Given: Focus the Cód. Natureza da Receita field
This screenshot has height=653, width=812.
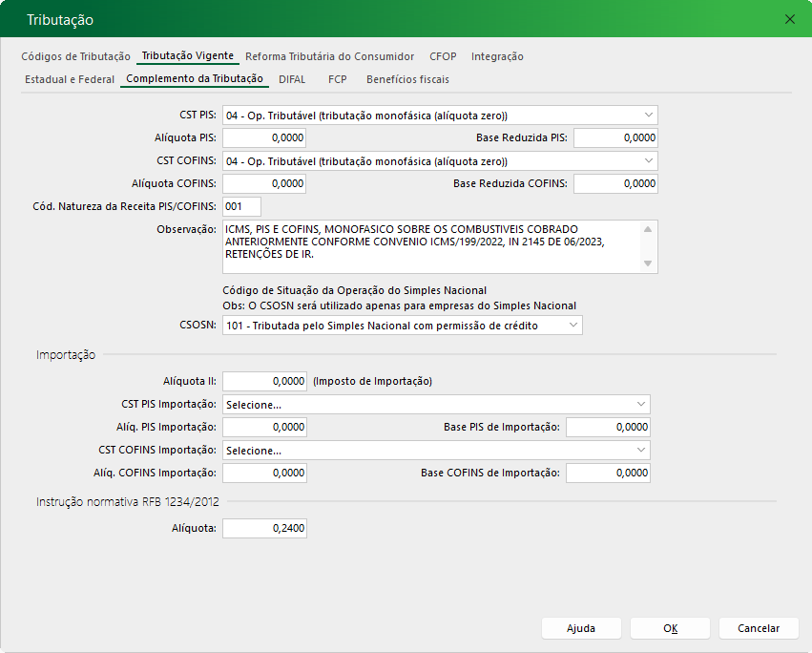Looking at the screenshot, I should (241, 206).
